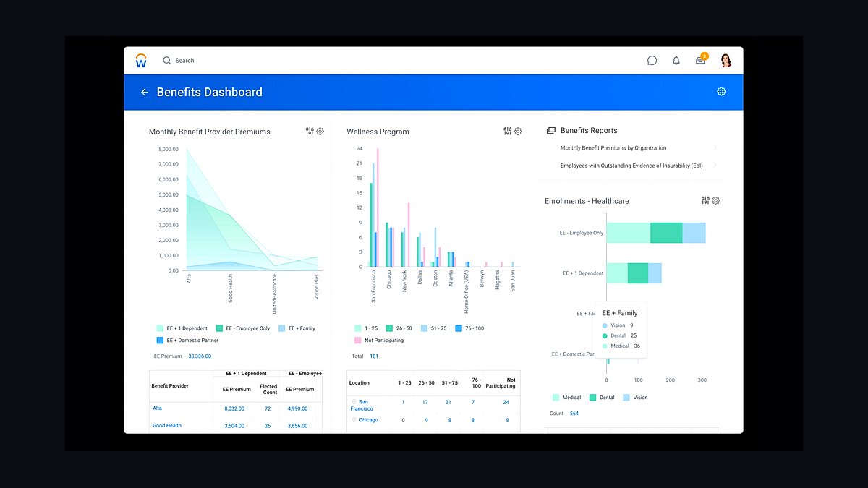The image size is (868, 488).
Task: Click Alta EE Premium value 8,032.00
Action: pyautogui.click(x=234, y=408)
